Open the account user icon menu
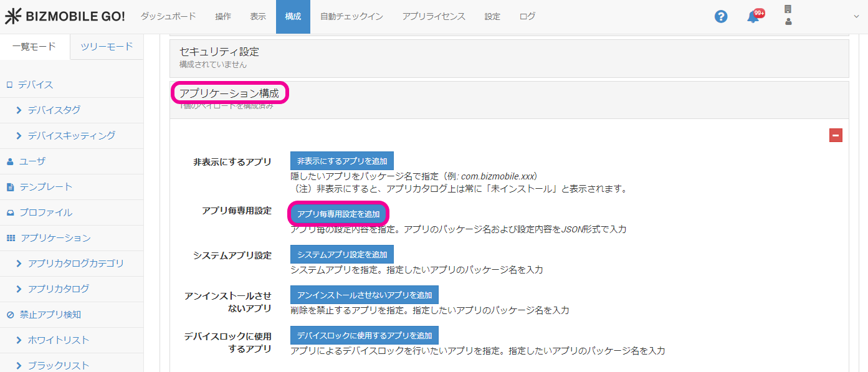 [788, 16]
